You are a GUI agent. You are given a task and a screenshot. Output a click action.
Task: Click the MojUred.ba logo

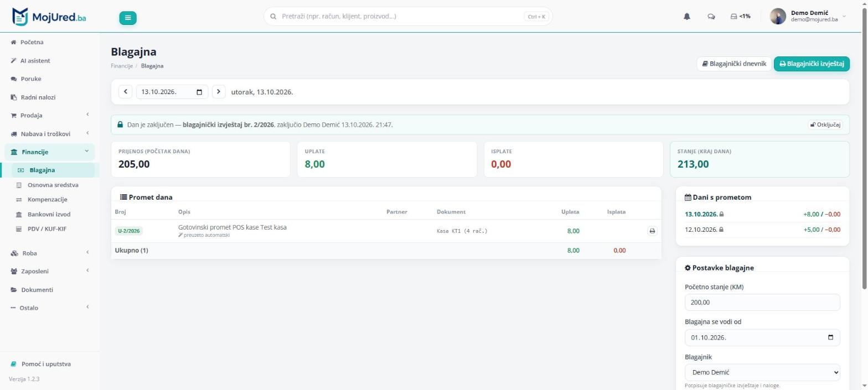(49, 17)
